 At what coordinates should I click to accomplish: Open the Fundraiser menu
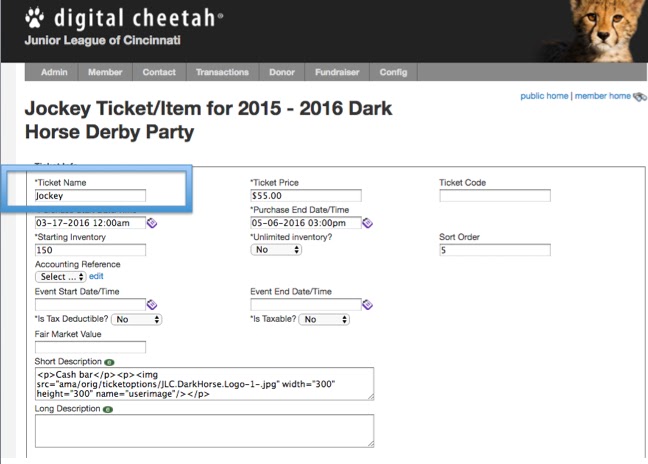coord(337,72)
